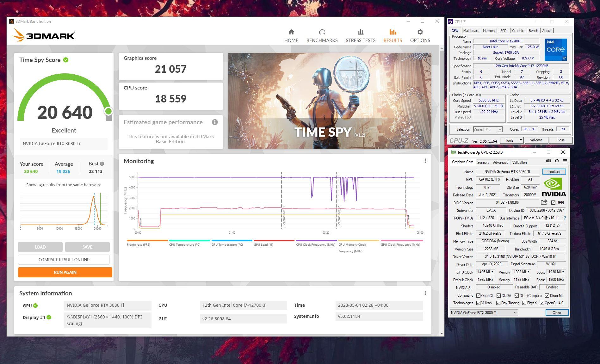
Task: Click Compare Result Online
Action: coord(64,260)
